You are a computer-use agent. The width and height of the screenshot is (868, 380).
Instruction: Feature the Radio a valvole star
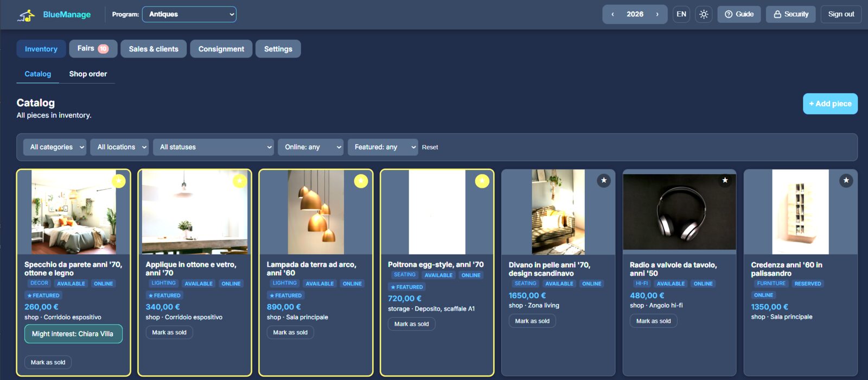725,180
